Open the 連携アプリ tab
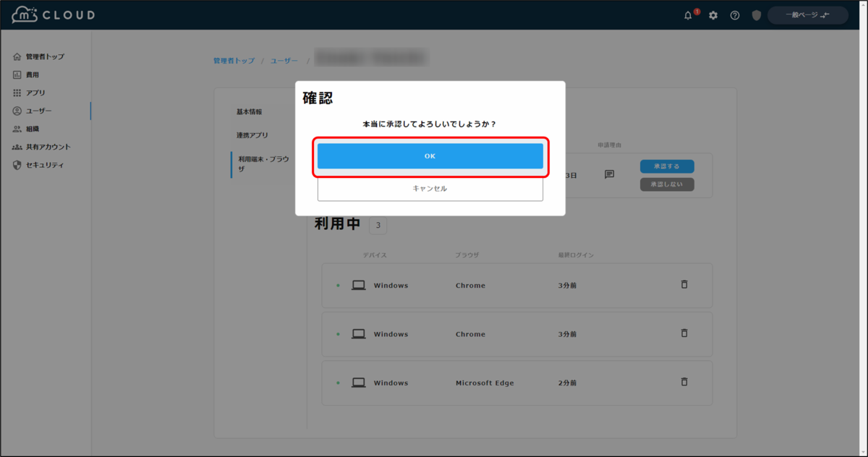Image resolution: width=868 pixels, height=457 pixels. (252, 134)
